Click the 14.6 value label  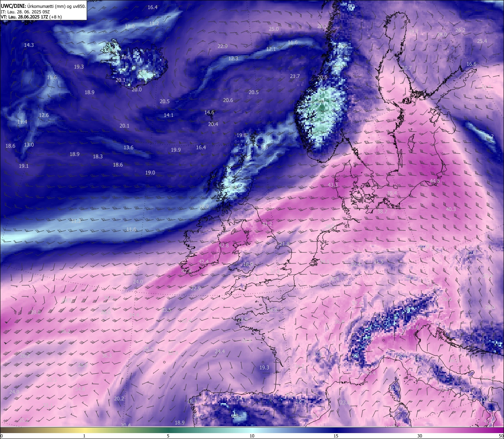209,113
